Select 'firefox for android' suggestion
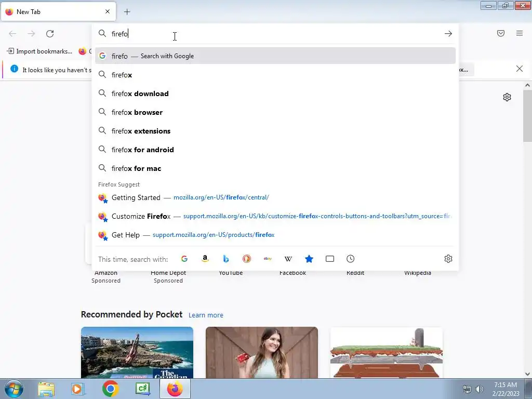 (x=275, y=149)
